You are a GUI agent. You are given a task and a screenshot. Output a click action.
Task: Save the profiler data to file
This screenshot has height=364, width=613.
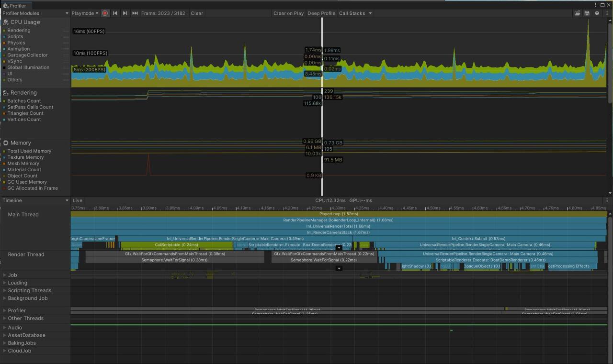[587, 13]
